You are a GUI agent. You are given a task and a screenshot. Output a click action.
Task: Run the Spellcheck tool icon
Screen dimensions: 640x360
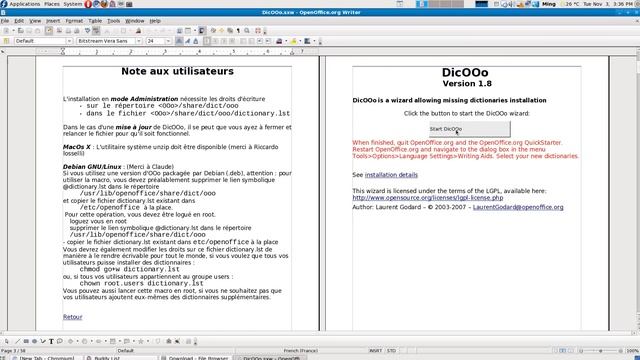[x=87, y=31]
